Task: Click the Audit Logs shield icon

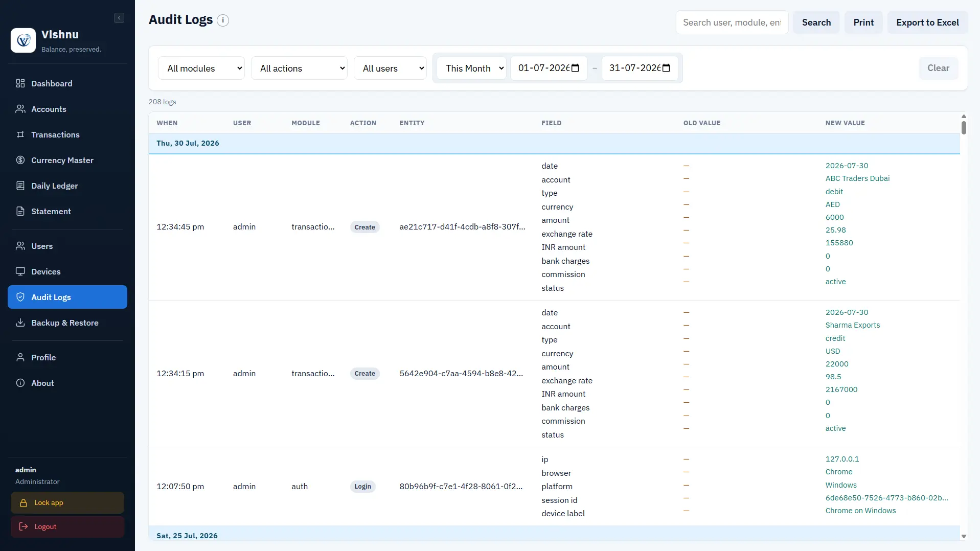Action: point(20,297)
